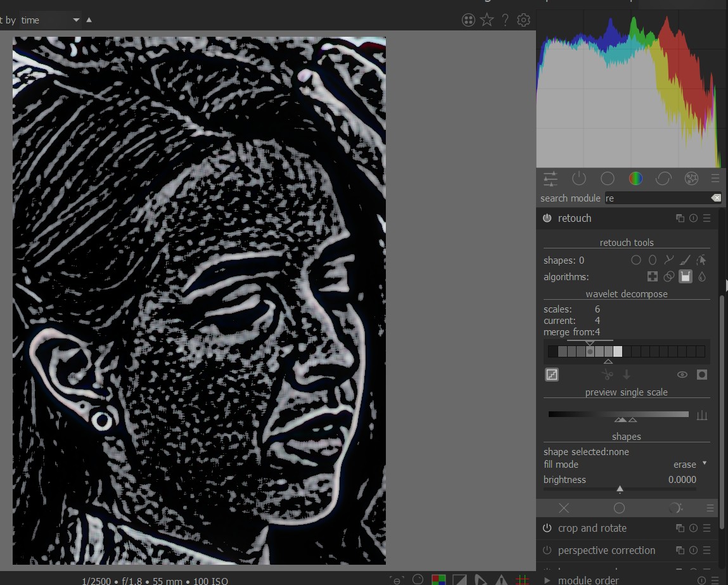Select the ellipse shape tool in retouch
The width and height of the screenshot is (728, 585).
(653, 260)
